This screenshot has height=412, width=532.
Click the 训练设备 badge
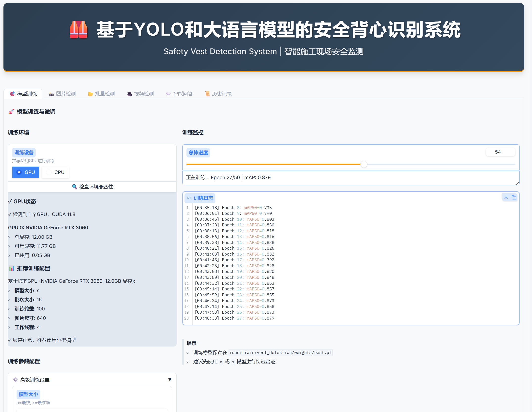(23, 152)
